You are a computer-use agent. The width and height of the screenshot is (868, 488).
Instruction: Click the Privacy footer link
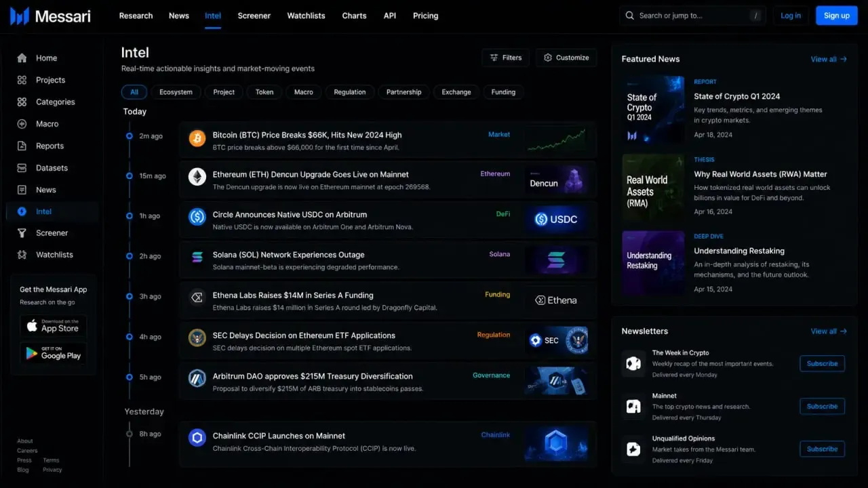tap(52, 470)
